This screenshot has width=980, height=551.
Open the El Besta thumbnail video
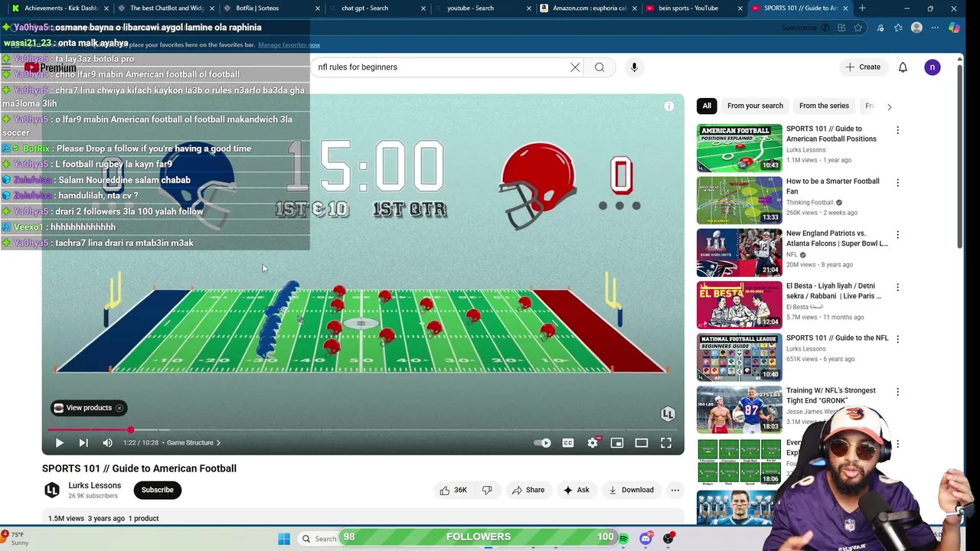pos(740,305)
